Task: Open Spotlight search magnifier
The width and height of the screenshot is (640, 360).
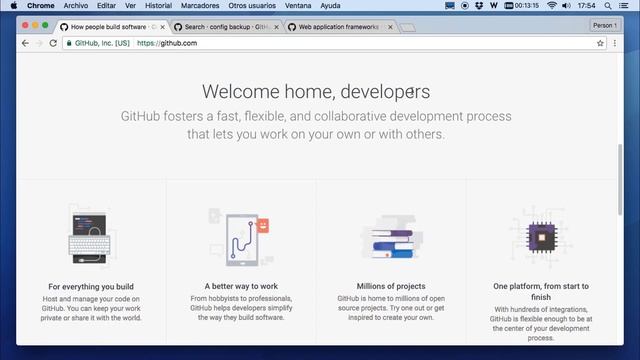Action: (x=608, y=6)
